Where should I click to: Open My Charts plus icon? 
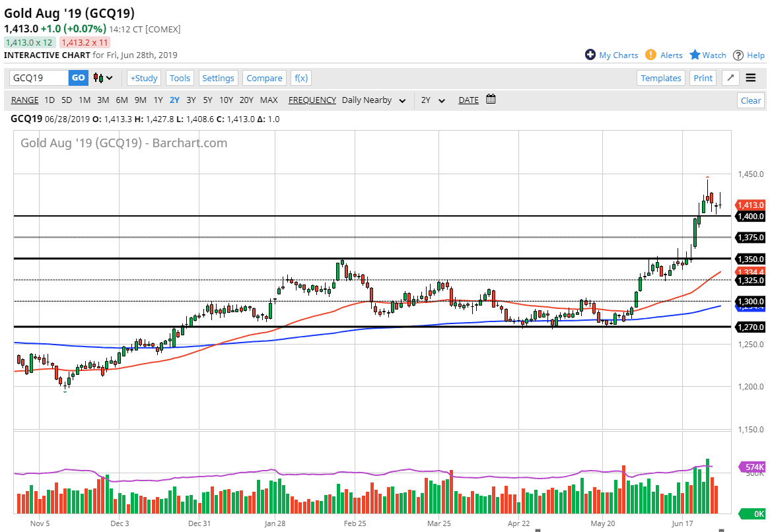click(590, 55)
